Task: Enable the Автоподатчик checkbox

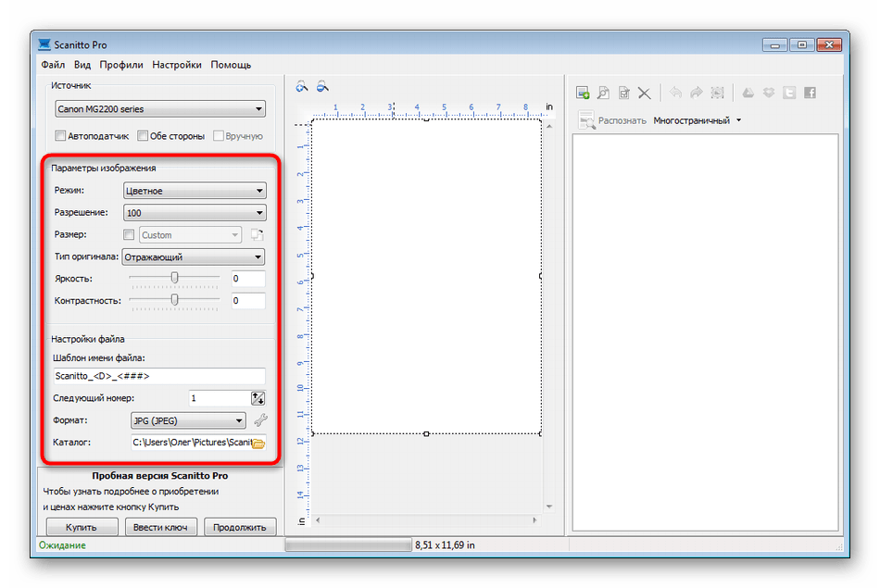Action: [61, 136]
